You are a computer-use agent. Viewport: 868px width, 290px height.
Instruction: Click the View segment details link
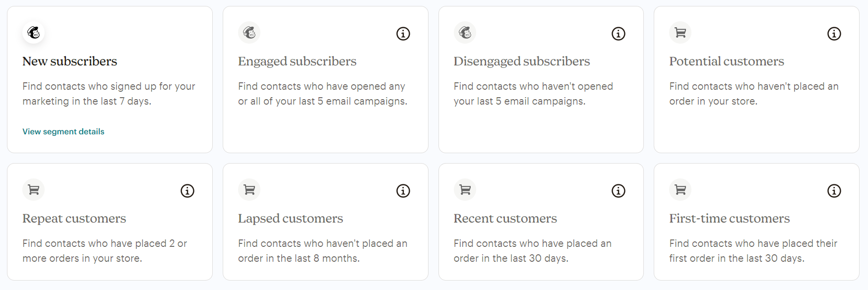(63, 131)
